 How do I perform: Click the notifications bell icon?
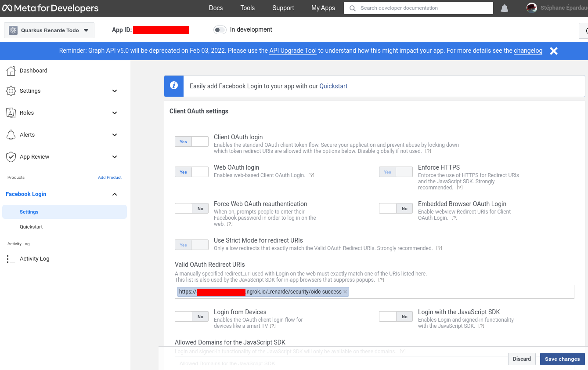(504, 8)
